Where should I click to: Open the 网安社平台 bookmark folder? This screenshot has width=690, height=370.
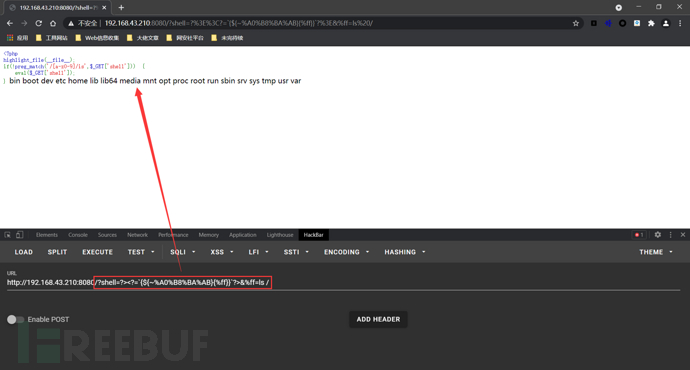pos(185,38)
